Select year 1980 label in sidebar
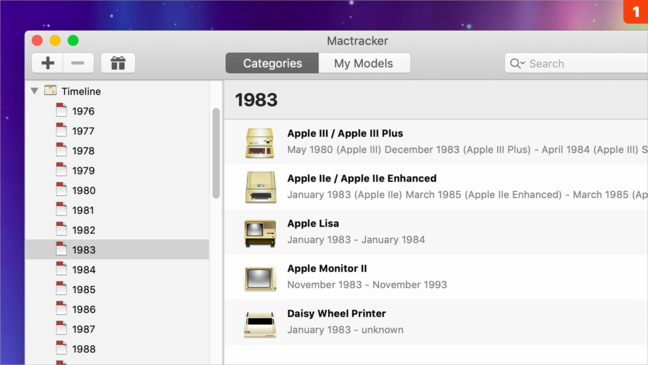648x365 pixels. pyautogui.click(x=84, y=191)
